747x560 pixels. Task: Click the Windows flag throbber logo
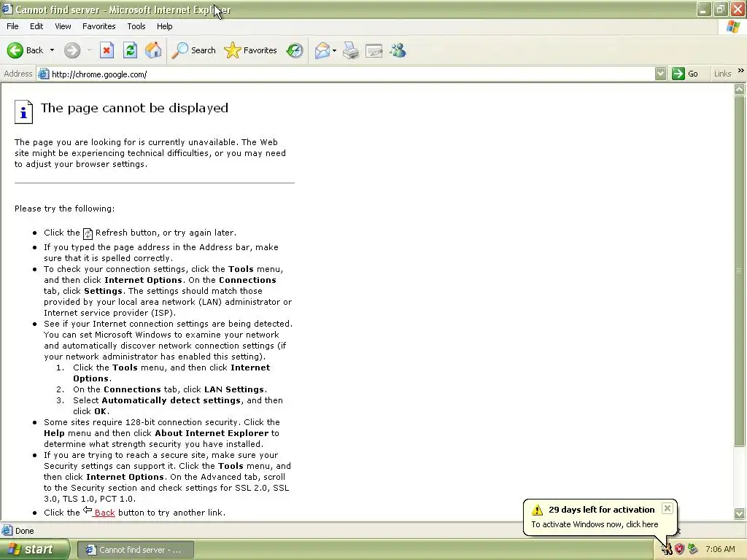point(733,27)
